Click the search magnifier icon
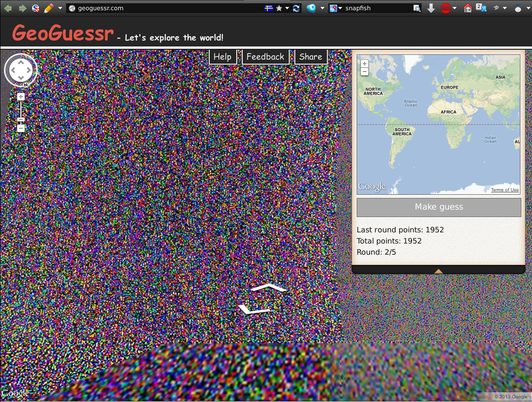532x402 pixels. pos(417,8)
